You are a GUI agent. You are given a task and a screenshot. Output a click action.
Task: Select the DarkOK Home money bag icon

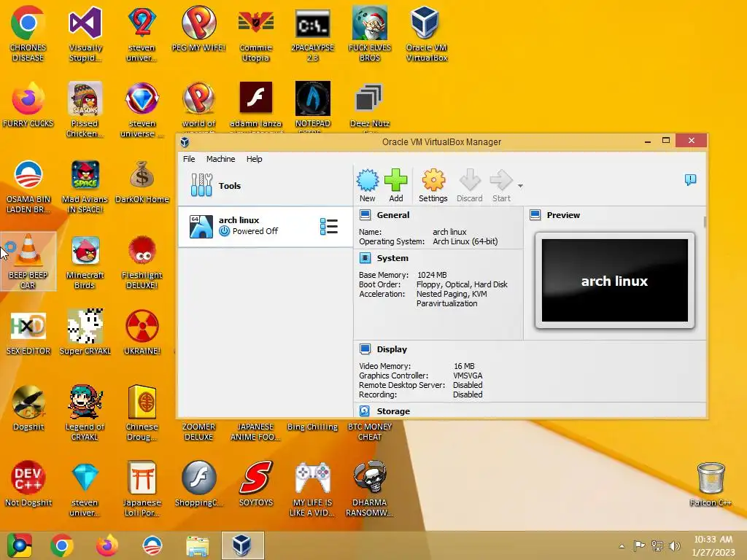[142, 182]
